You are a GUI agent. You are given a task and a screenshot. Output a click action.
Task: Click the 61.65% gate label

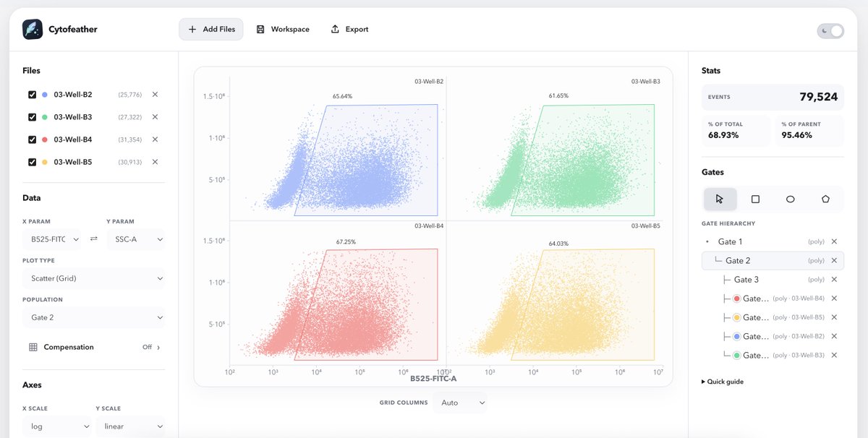[x=558, y=95]
